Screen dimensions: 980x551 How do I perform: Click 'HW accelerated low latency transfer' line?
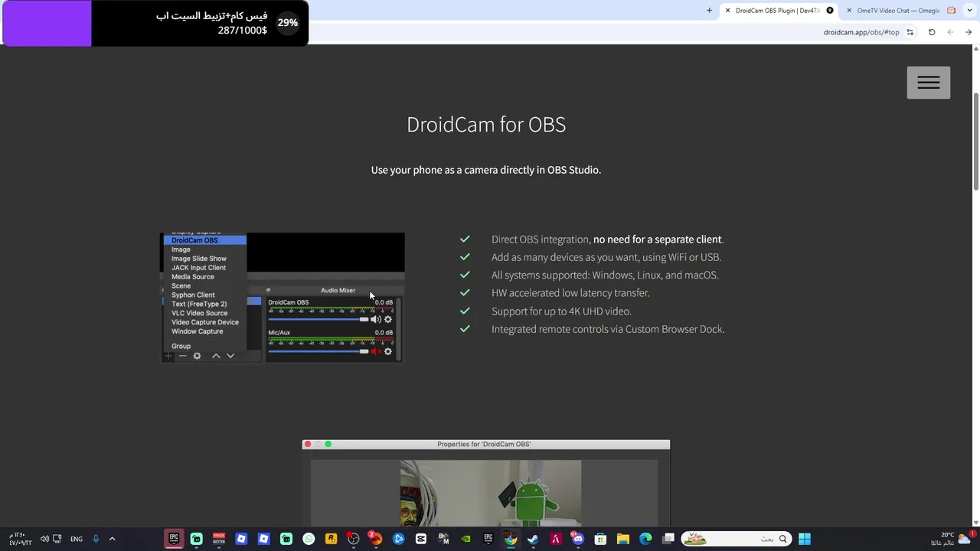coord(570,293)
